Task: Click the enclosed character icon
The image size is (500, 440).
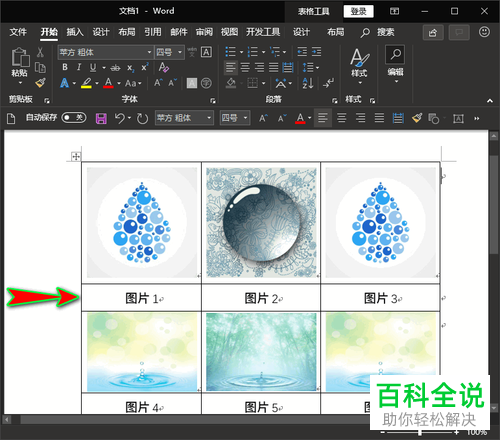Action: tap(206, 83)
